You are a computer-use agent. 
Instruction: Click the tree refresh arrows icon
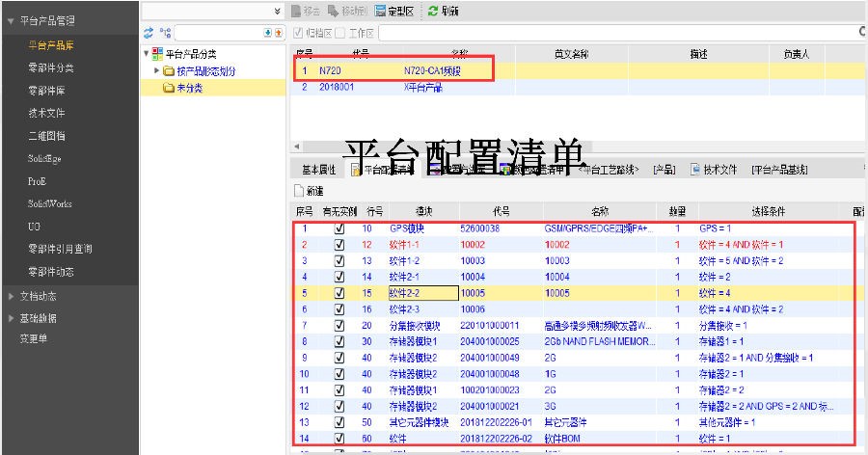coord(149,33)
